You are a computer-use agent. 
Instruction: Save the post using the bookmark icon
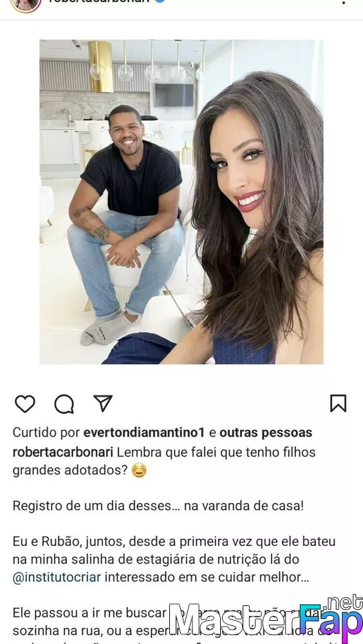click(x=338, y=403)
